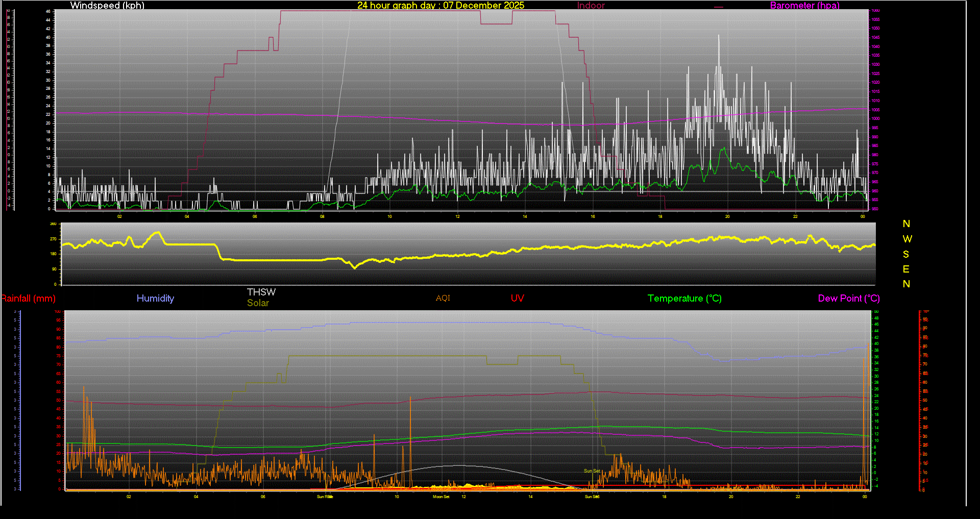
Task: Click the Humidity legend label
Action: point(155,299)
